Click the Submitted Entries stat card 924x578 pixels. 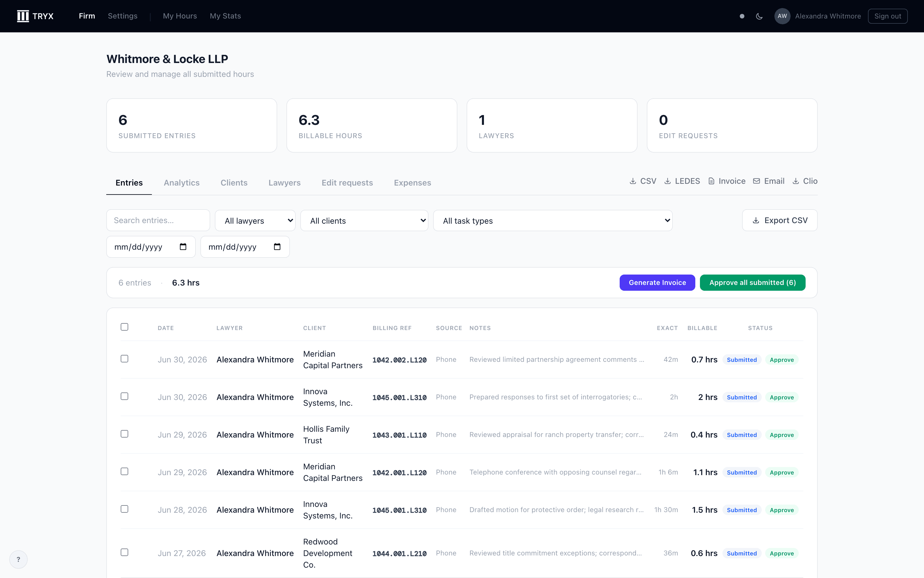point(192,125)
